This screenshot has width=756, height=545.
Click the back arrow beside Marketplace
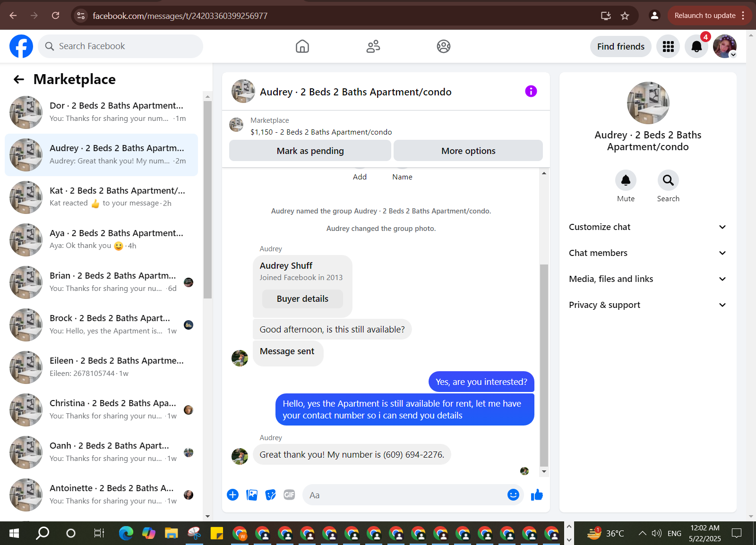[19, 79]
